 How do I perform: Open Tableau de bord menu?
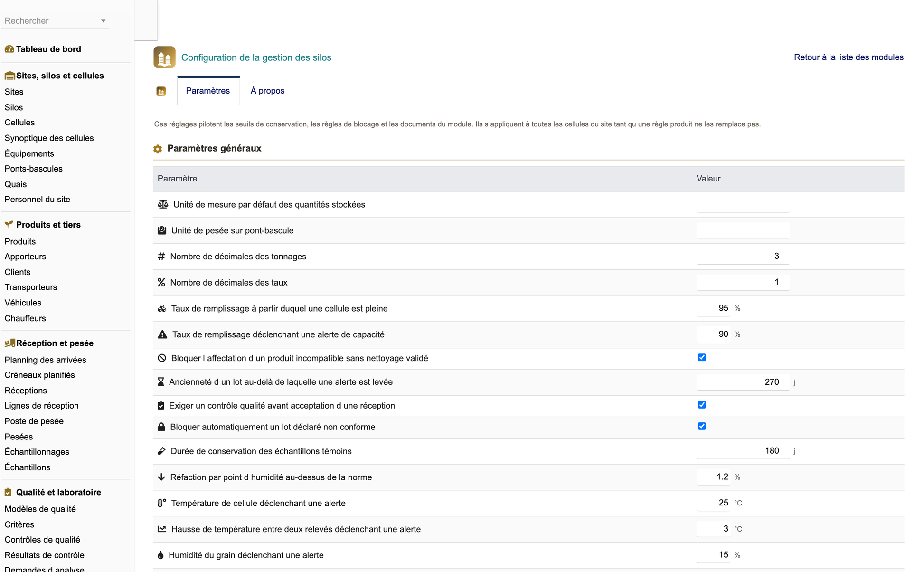click(48, 49)
